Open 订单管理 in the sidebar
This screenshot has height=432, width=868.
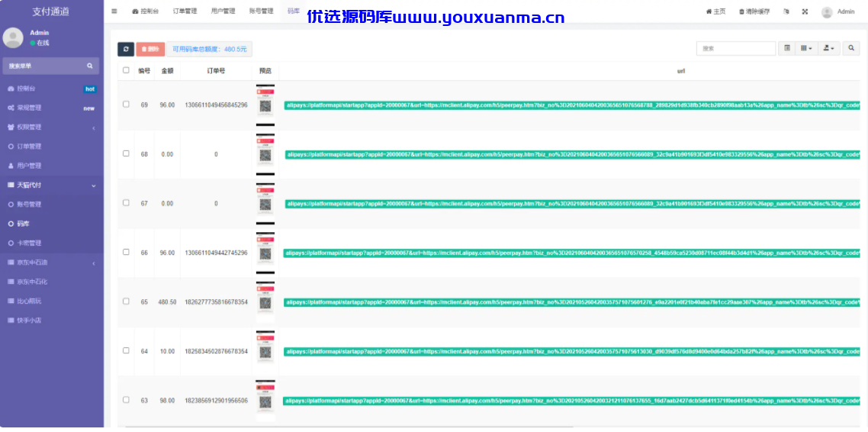tap(51, 147)
